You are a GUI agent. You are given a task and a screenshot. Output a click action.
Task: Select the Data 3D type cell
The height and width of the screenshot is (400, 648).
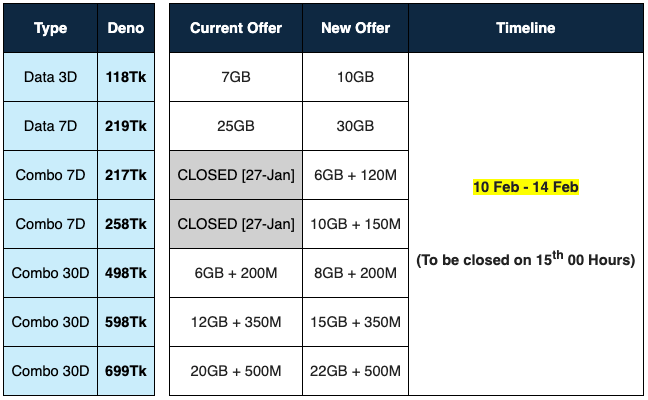click(50, 77)
